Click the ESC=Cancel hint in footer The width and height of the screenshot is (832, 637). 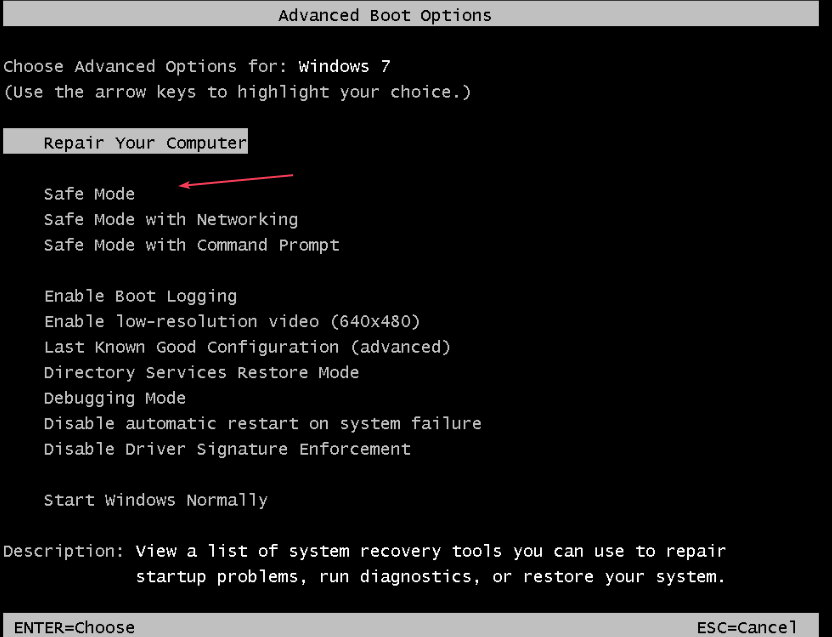click(x=747, y=627)
